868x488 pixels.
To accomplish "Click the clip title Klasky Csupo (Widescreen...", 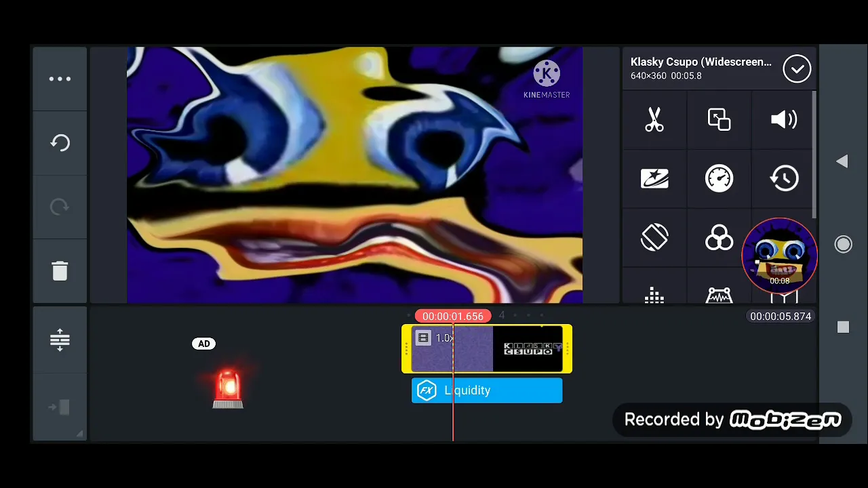I will tap(701, 62).
